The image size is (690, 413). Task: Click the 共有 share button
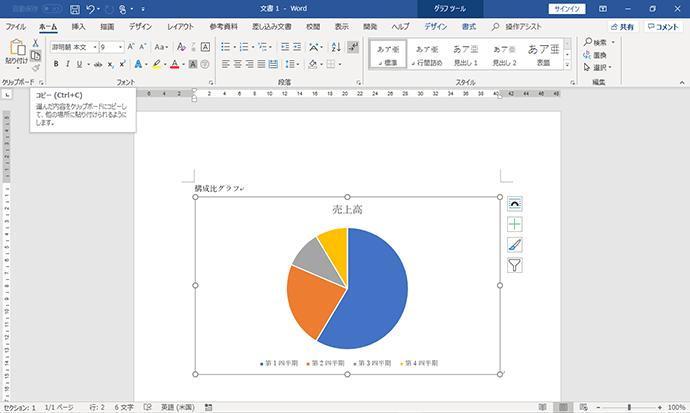623,27
